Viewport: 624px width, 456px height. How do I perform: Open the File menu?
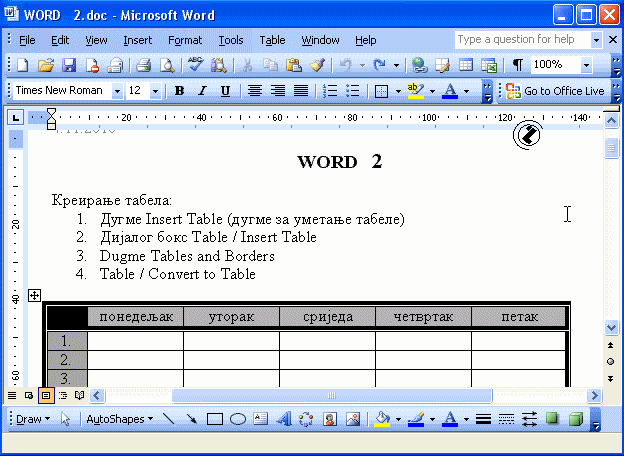(x=27, y=40)
